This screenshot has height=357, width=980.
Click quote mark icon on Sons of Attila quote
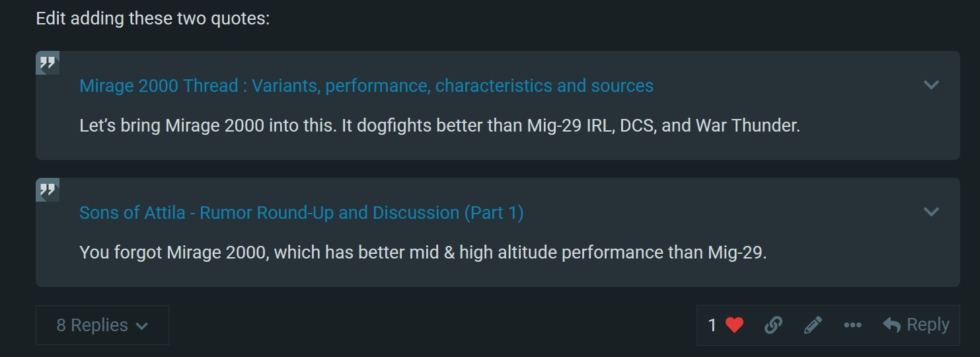click(x=48, y=190)
